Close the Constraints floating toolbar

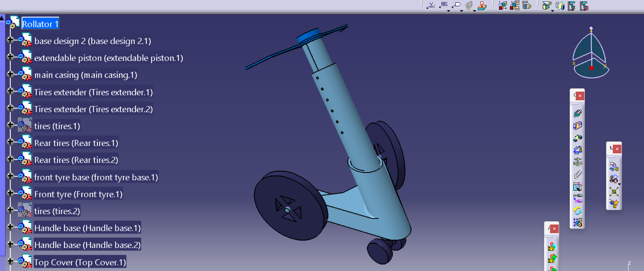click(x=580, y=96)
